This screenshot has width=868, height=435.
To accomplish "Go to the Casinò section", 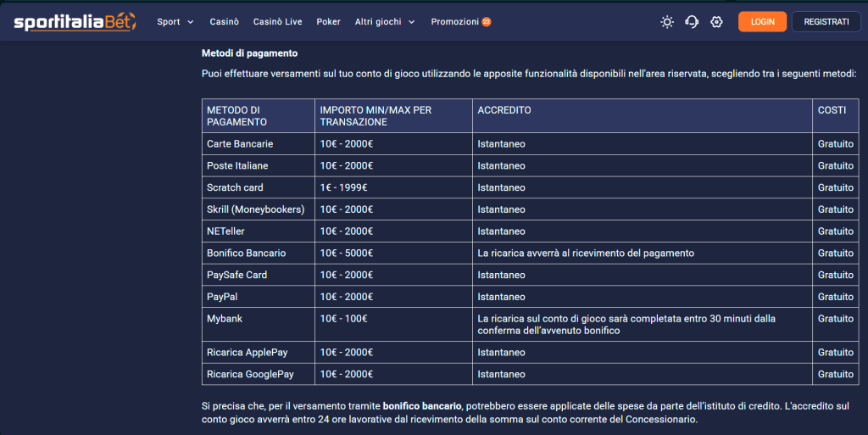I will pyautogui.click(x=225, y=22).
